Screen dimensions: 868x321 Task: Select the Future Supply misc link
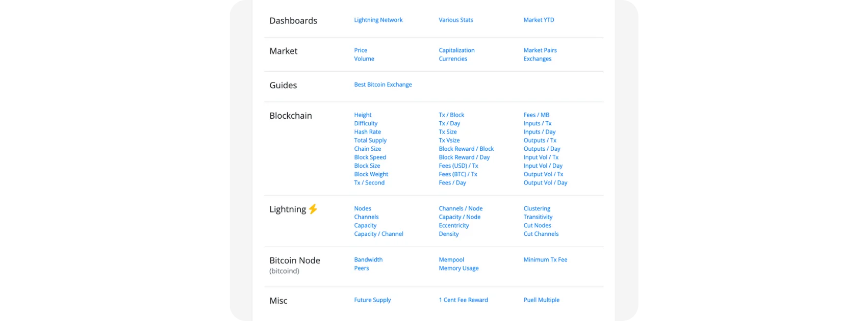point(372,300)
